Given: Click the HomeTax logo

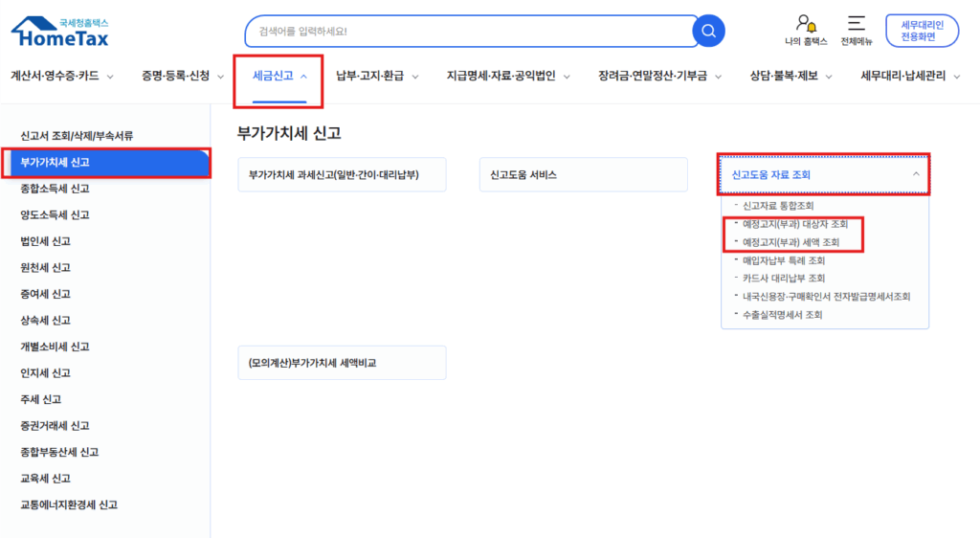Looking at the screenshot, I should (x=59, y=32).
